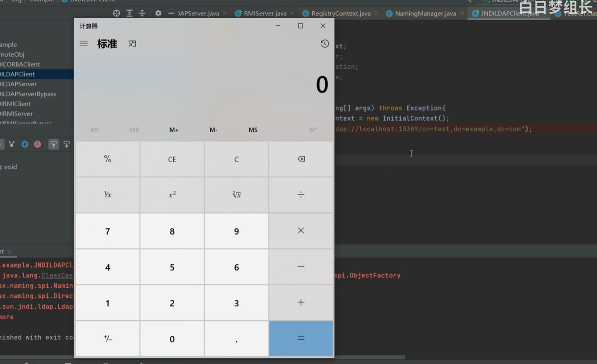The image size is (597, 364).
Task: Switch to NamingManager.java editor tab
Action: click(425, 13)
